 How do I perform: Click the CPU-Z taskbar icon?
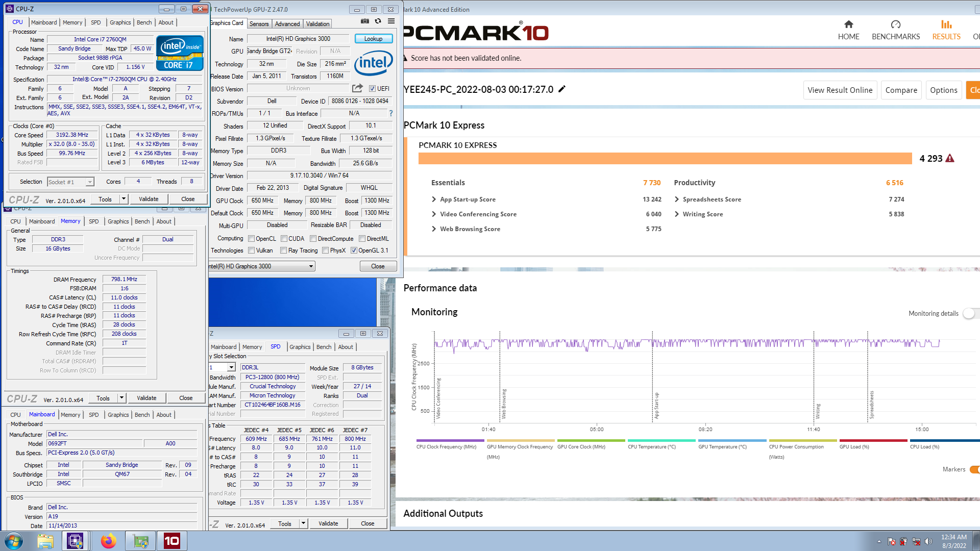click(x=75, y=541)
